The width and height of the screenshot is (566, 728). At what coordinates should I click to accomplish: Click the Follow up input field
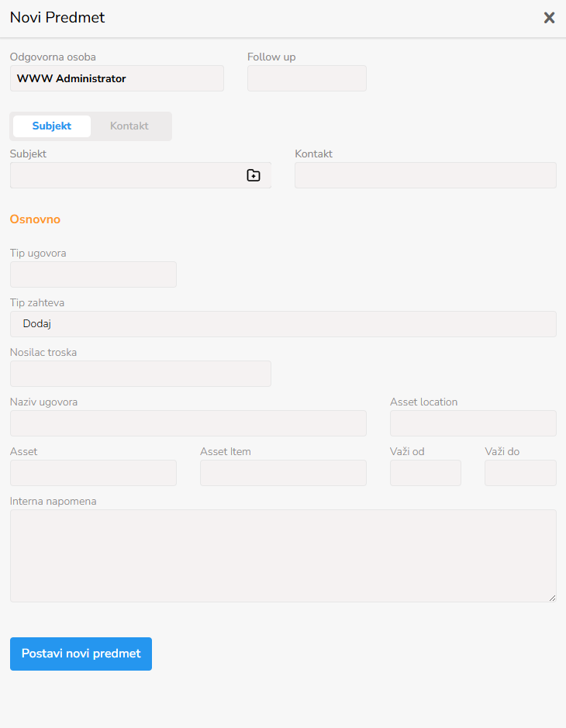306,78
